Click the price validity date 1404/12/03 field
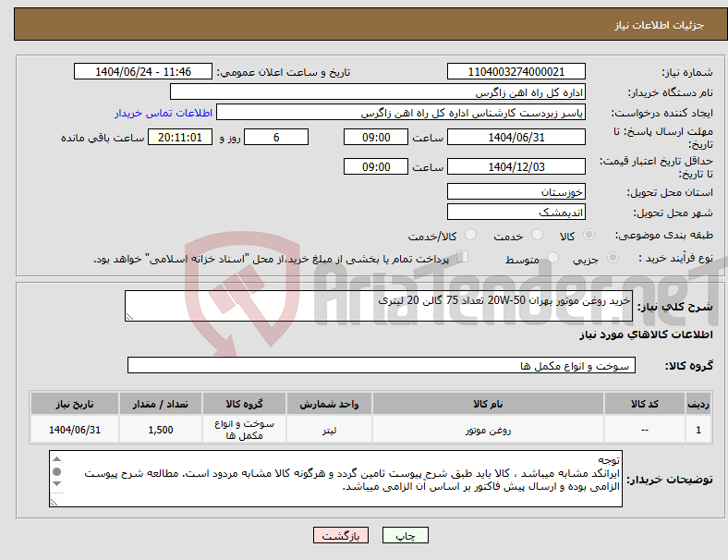The width and height of the screenshot is (728, 560). coord(516,166)
